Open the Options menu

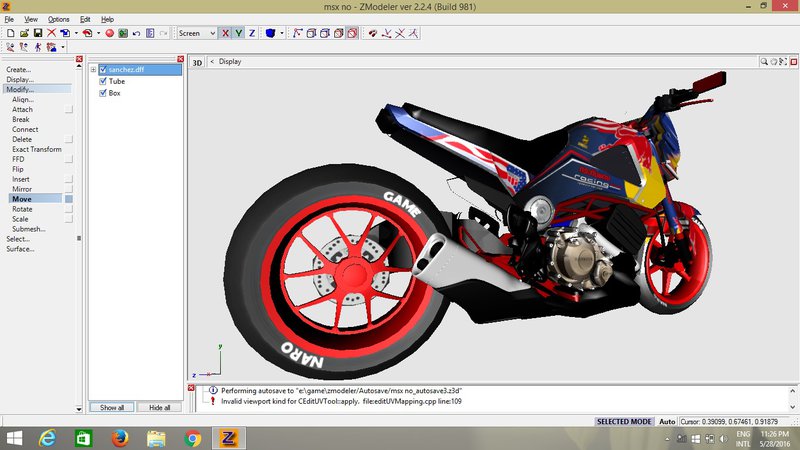[x=58, y=19]
